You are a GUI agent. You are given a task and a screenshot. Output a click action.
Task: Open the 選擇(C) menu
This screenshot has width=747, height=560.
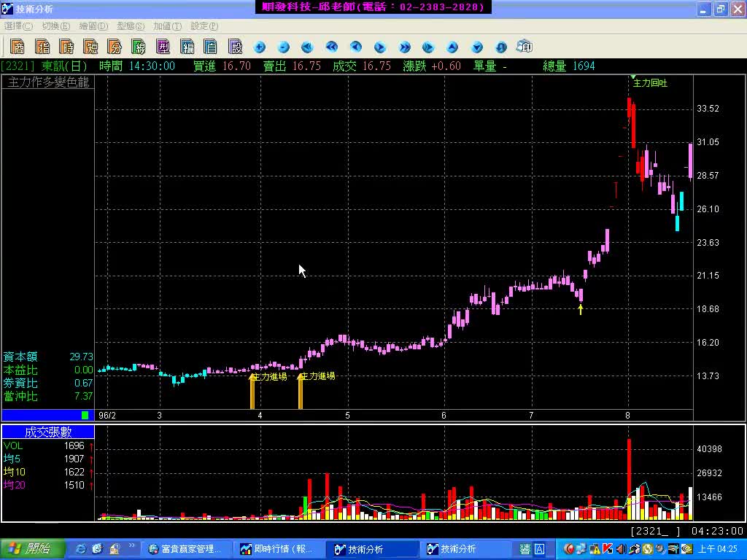(18, 26)
